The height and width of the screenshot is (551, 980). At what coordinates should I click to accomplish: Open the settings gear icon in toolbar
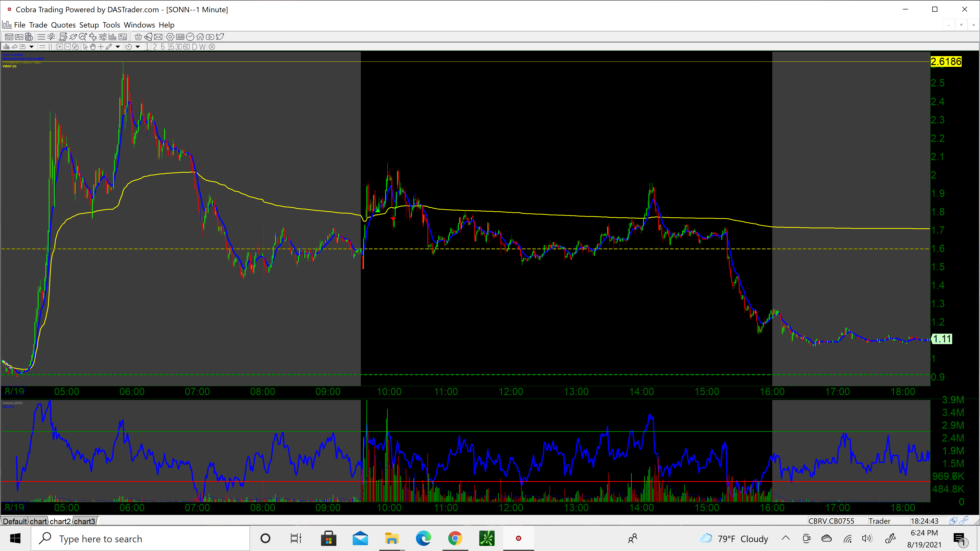tap(170, 37)
